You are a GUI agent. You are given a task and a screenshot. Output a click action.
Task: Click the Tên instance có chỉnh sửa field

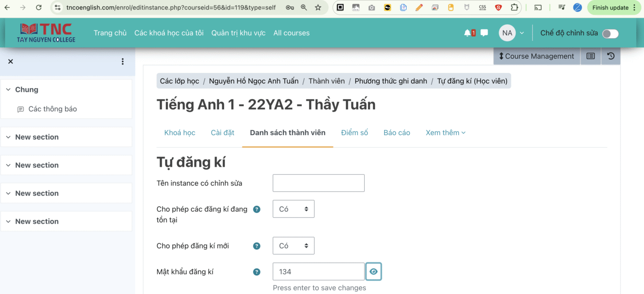pos(318,183)
